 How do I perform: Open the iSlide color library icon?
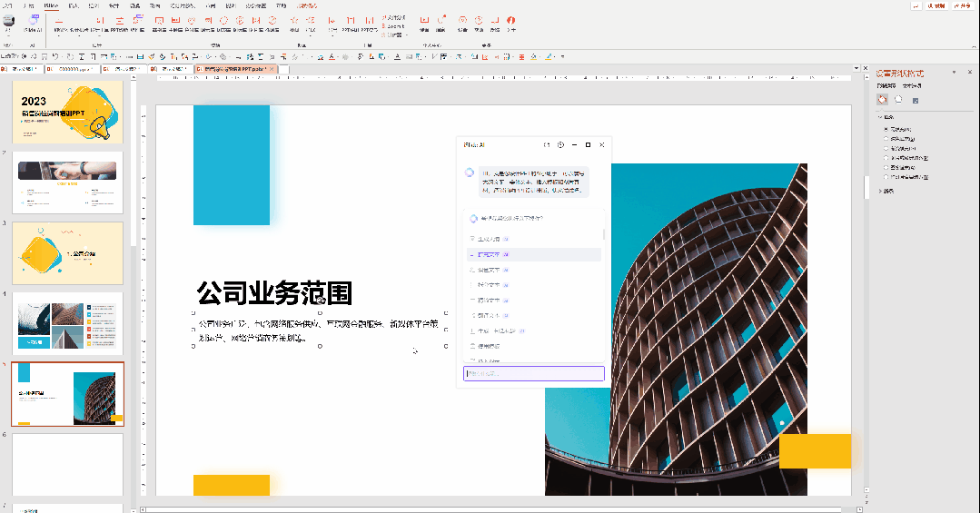pos(192,23)
